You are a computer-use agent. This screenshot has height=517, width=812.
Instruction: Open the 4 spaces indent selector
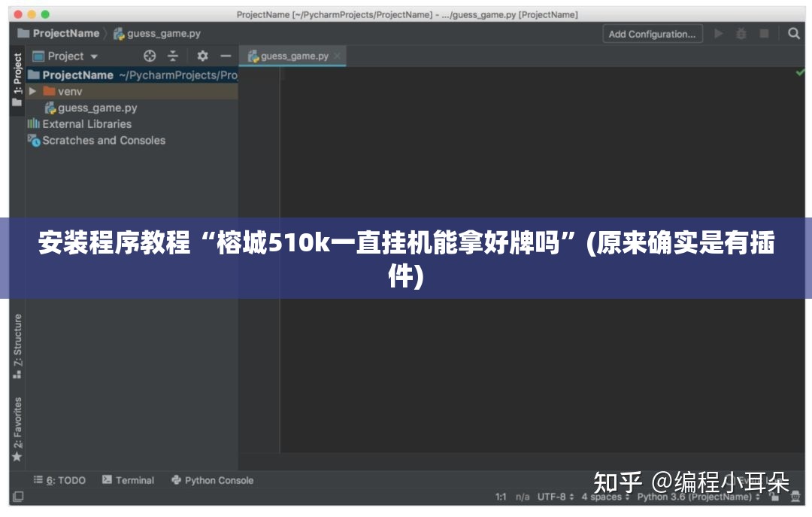click(x=604, y=497)
